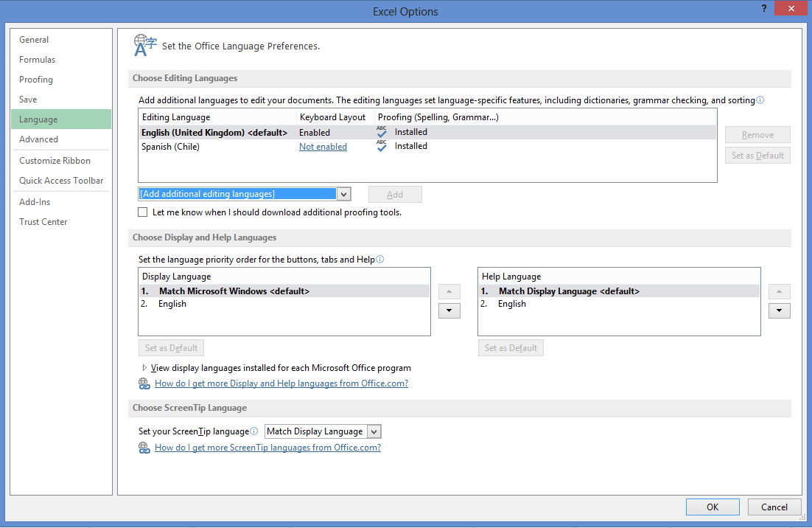This screenshot has width=812, height=528.
Task: Select the Language category in the sidebar
Action: [61, 119]
